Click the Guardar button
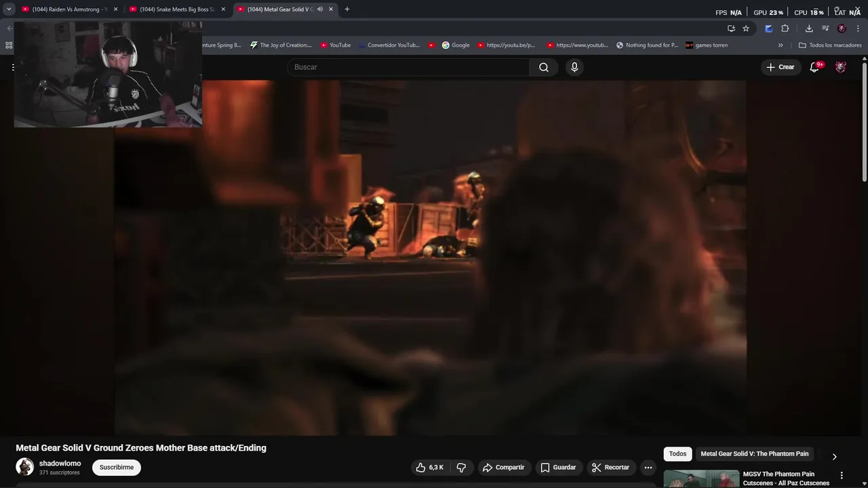Image resolution: width=868 pixels, height=488 pixels. pos(558,467)
